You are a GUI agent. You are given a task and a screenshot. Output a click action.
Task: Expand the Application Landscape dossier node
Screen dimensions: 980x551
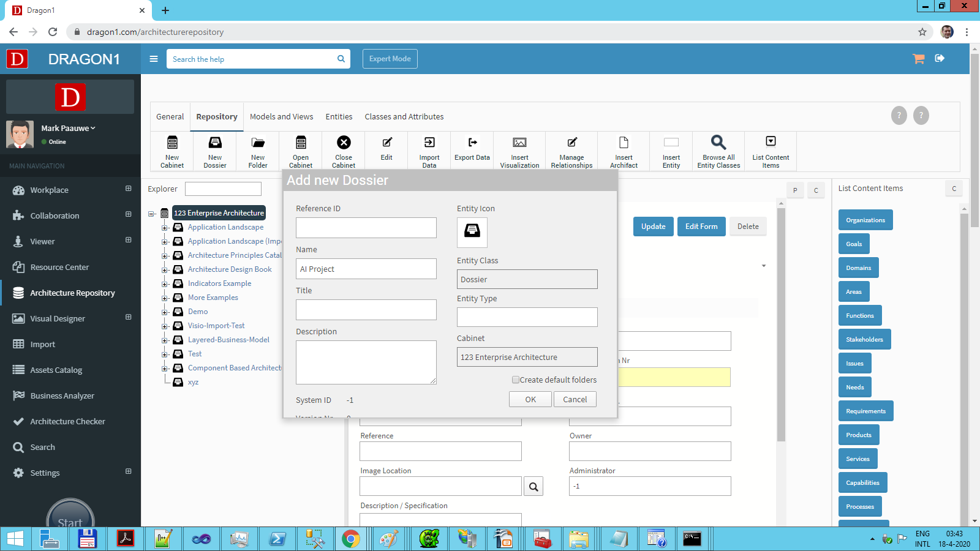click(x=165, y=228)
